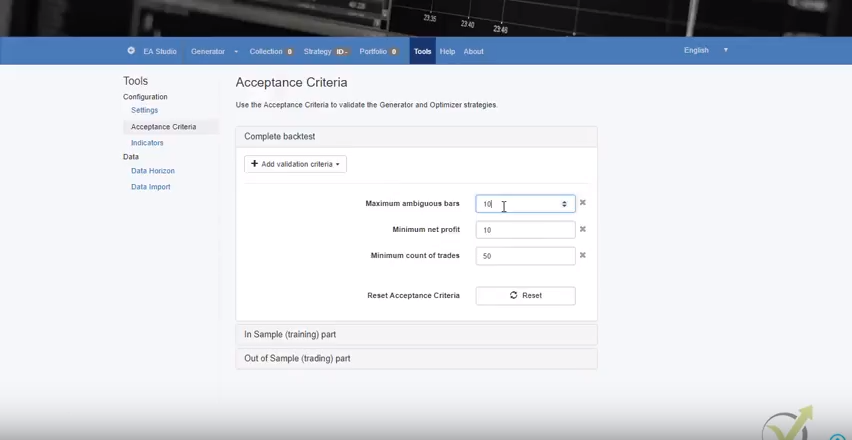Screen dimensions: 852x440
Task: Open the Indicators configuration link
Action: coord(147,143)
